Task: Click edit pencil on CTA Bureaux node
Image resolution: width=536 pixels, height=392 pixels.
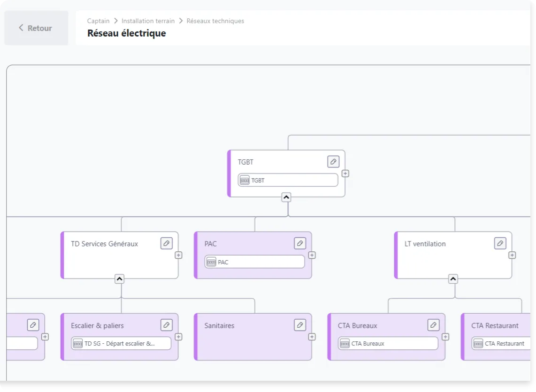Action: pos(433,325)
